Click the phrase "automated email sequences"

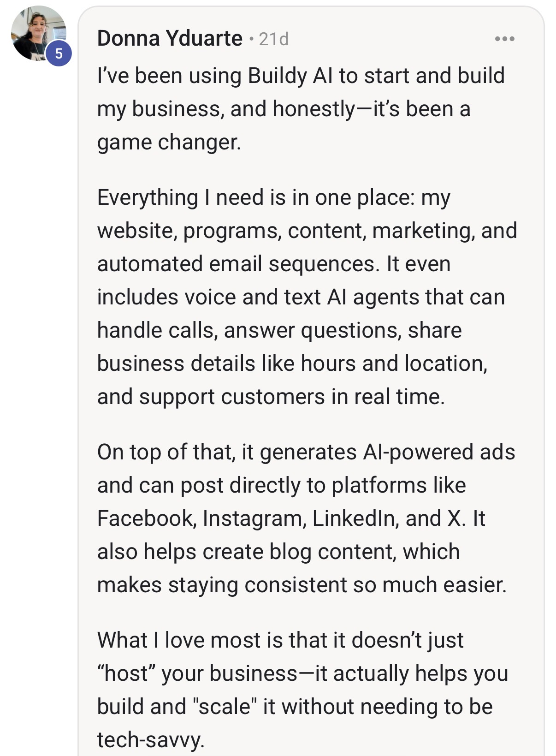point(236,265)
